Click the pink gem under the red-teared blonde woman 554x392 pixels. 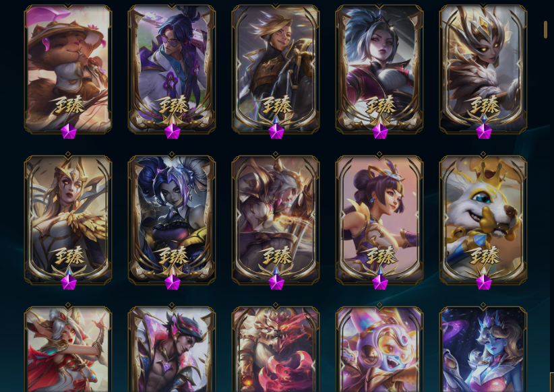coord(69,282)
